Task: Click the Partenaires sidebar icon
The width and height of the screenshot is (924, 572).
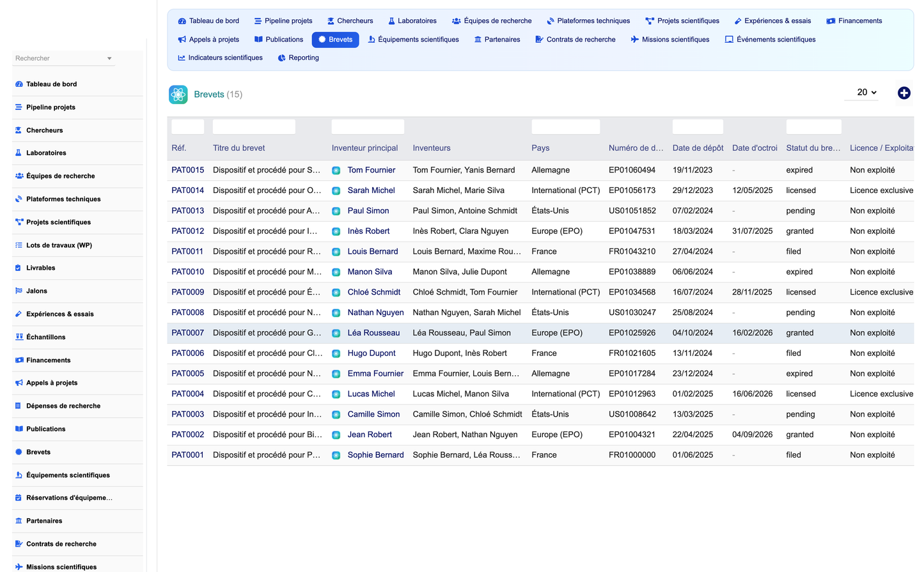Action: [x=19, y=521]
